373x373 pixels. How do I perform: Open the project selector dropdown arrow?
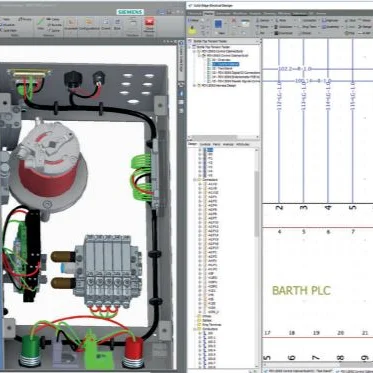257,42
